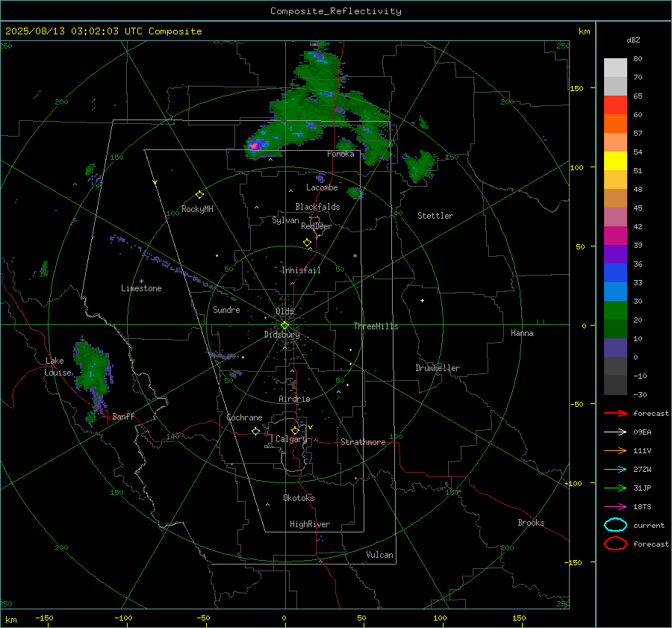672x628 pixels.
Task: Click the ThreeHills city label
Action: tap(376, 326)
